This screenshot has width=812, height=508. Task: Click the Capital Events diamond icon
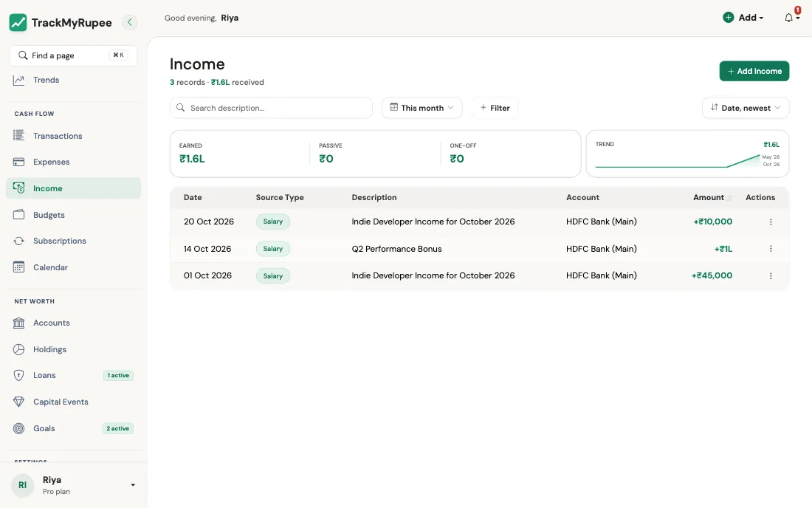[x=18, y=402]
